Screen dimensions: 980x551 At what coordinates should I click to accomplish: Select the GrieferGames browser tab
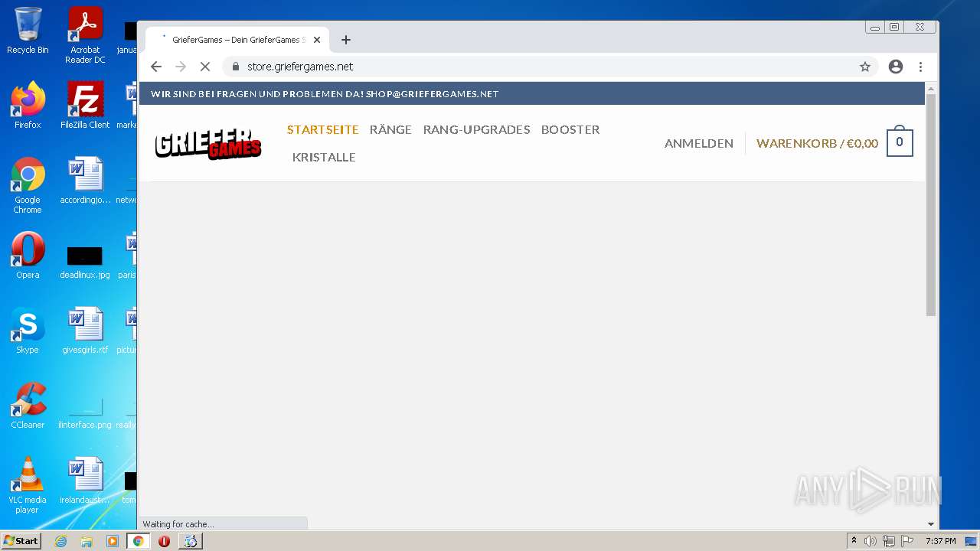237,40
